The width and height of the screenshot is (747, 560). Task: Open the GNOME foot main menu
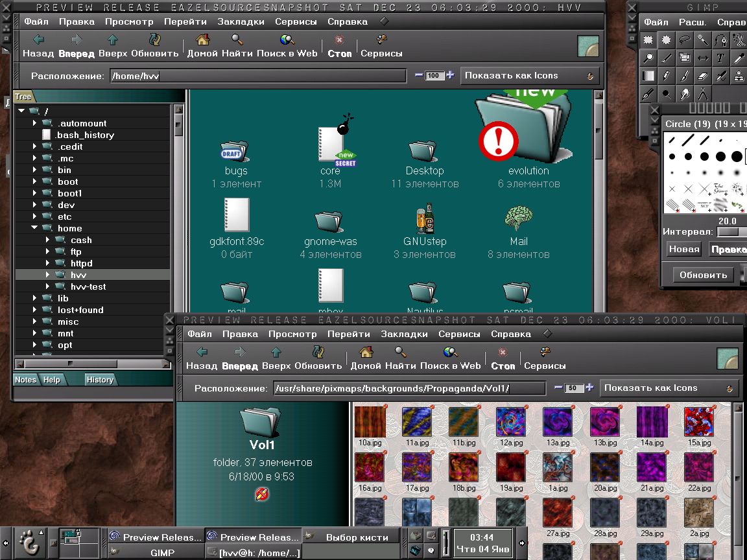point(29,543)
